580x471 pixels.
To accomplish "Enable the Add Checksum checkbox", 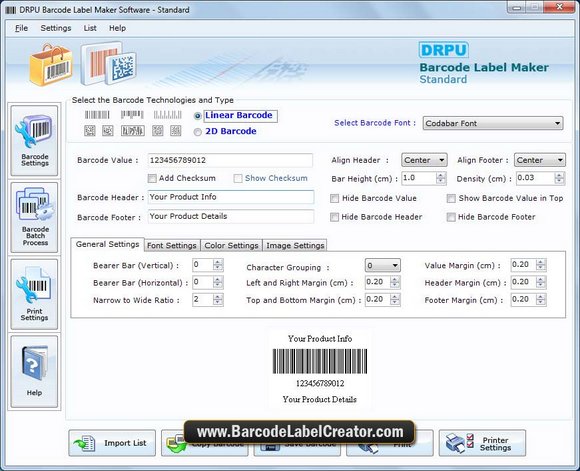I will point(152,179).
